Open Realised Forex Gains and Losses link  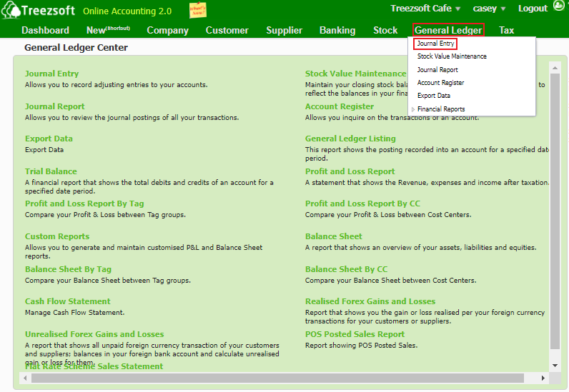click(370, 301)
